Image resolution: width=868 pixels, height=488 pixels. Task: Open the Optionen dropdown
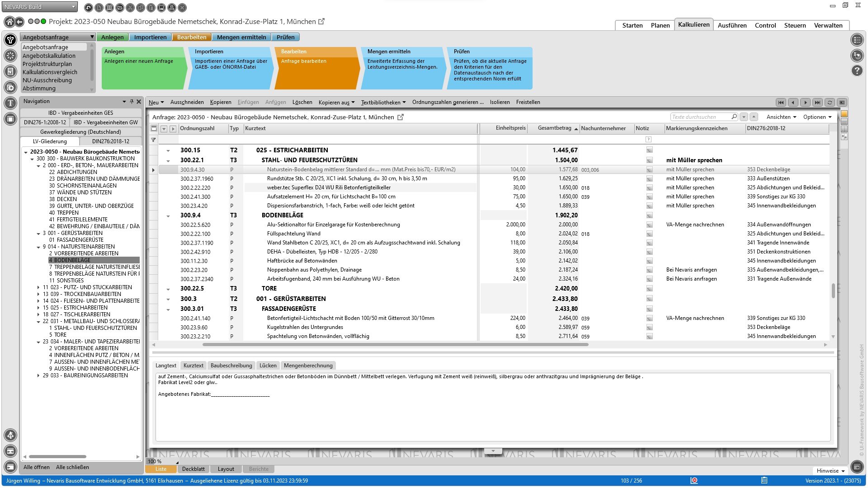tap(817, 117)
